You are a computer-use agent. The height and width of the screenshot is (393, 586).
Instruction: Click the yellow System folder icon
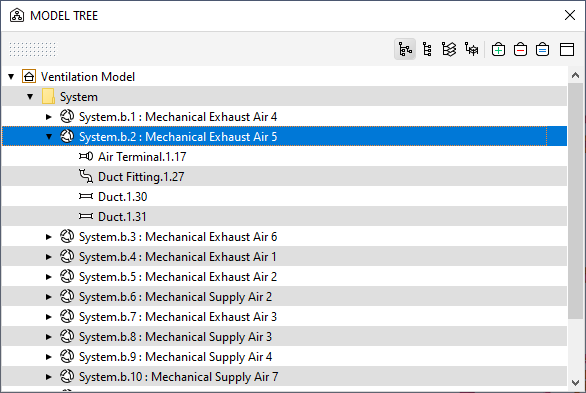click(x=48, y=96)
